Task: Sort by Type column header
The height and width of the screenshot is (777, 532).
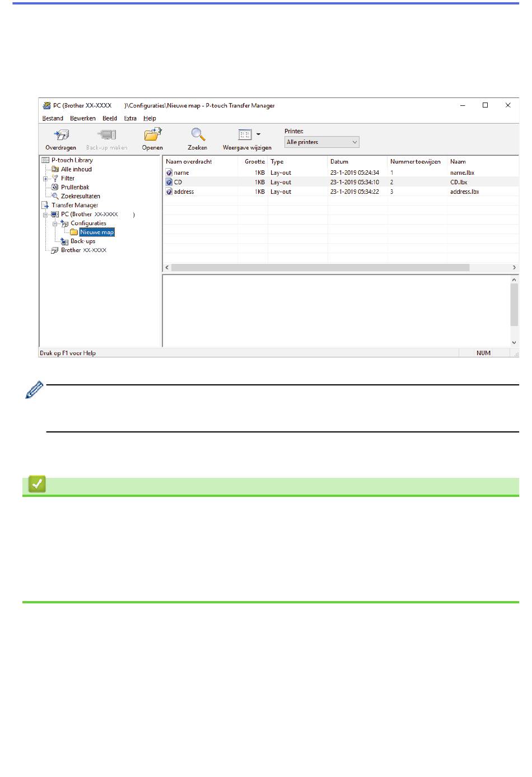Action: pyautogui.click(x=298, y=161)
